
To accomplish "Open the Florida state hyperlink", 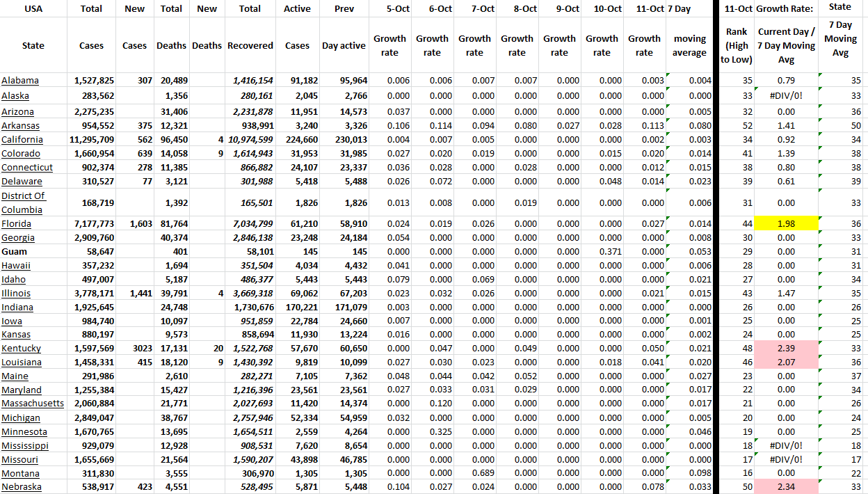I will [18, 223].
